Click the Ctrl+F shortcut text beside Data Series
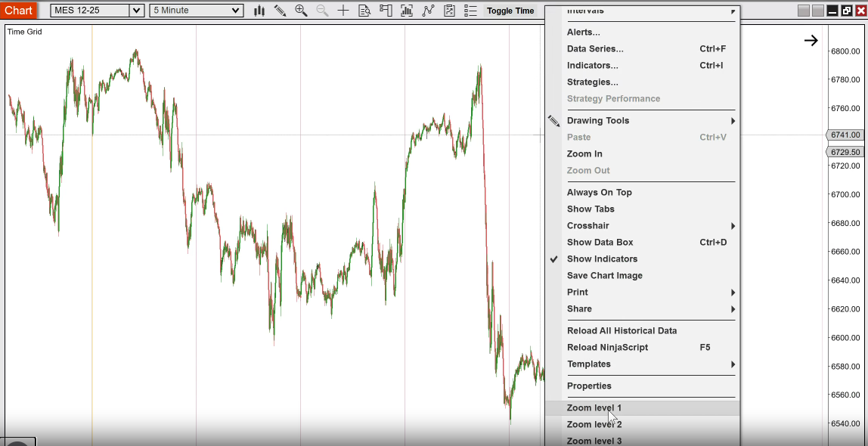Viewport: 868px width, 446px height. click(x=712, y=48)
